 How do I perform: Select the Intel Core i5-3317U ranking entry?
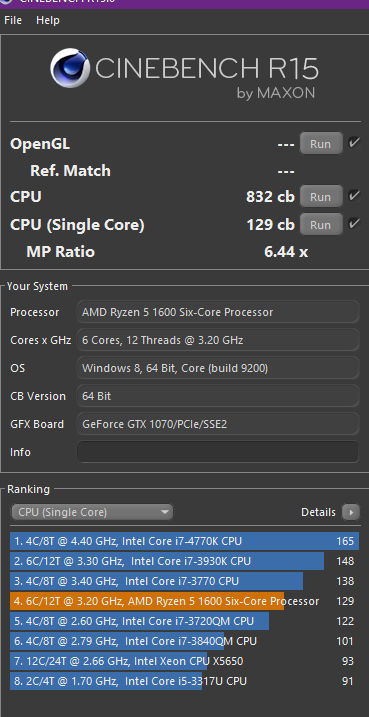[x=184, y=681]
